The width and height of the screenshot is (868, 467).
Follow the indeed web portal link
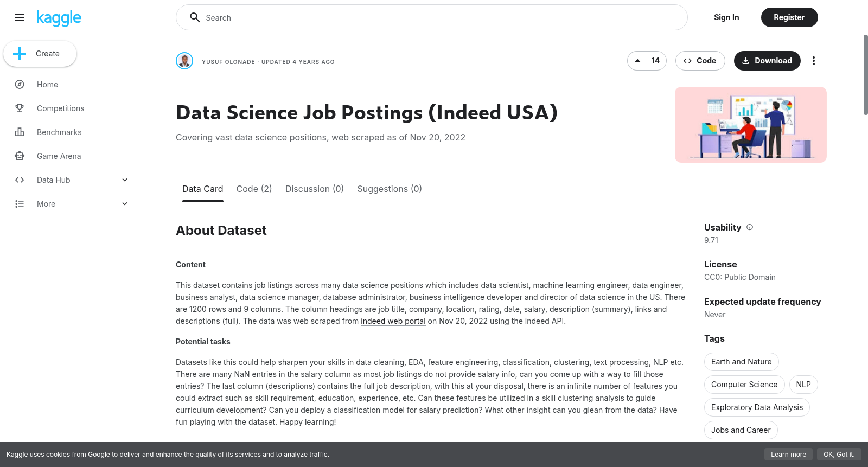(x=393, y=321)
